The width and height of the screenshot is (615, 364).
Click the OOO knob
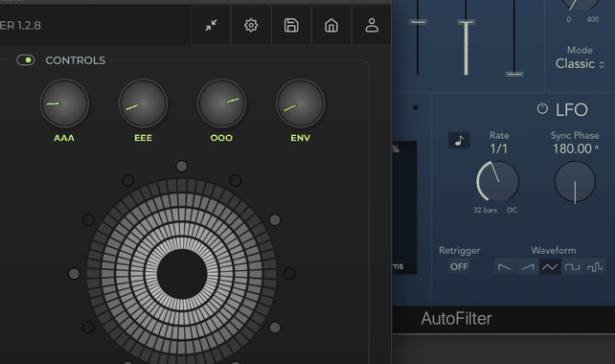click(x=221, y=103)
